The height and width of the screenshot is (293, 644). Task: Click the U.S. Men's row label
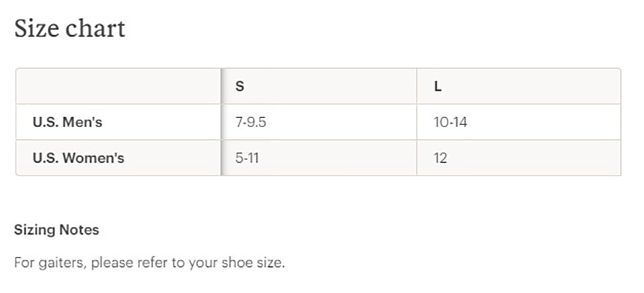point(68,123)
